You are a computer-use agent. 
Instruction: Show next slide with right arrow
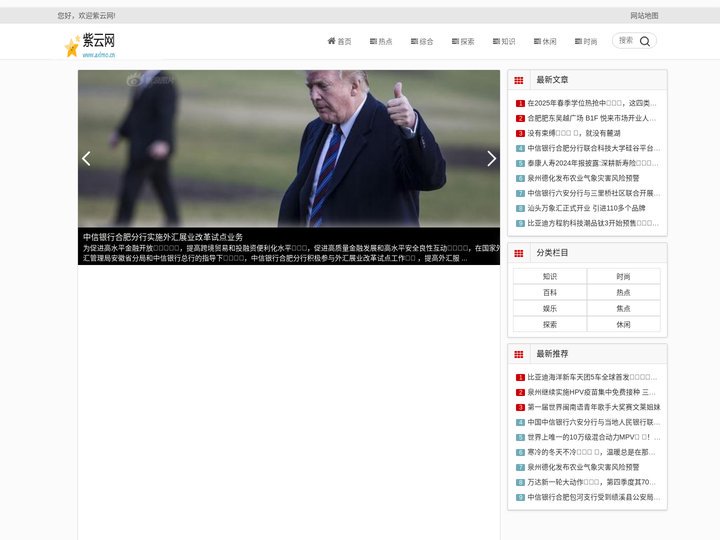tap(491, 158)
